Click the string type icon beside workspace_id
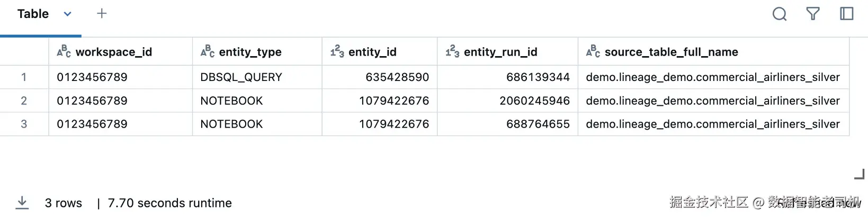The height and width of the screenshot is (217, 868). tap(64, 51)
